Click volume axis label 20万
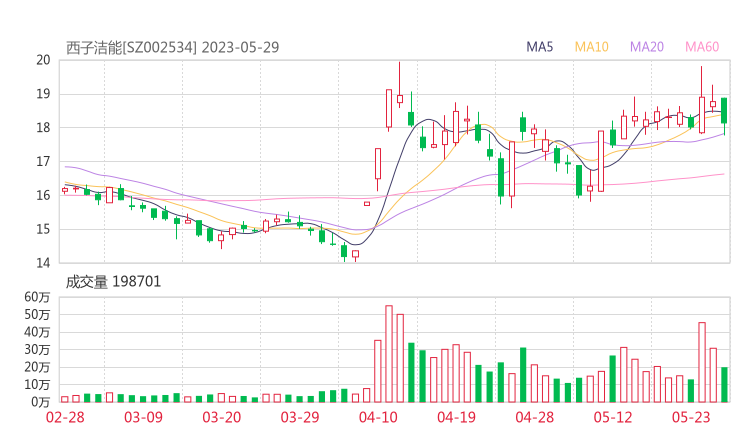 pos(37,367)
